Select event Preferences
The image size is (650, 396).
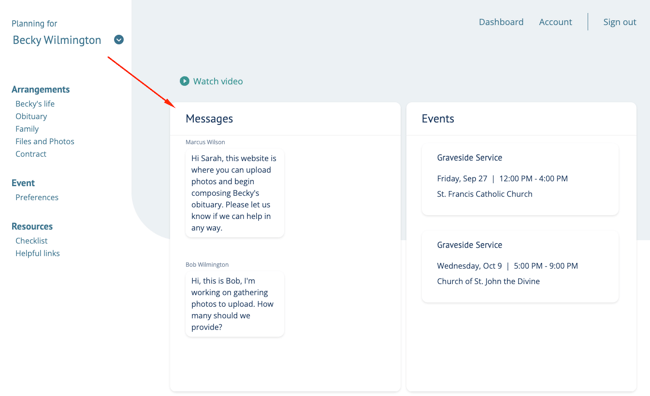(37, 197)
